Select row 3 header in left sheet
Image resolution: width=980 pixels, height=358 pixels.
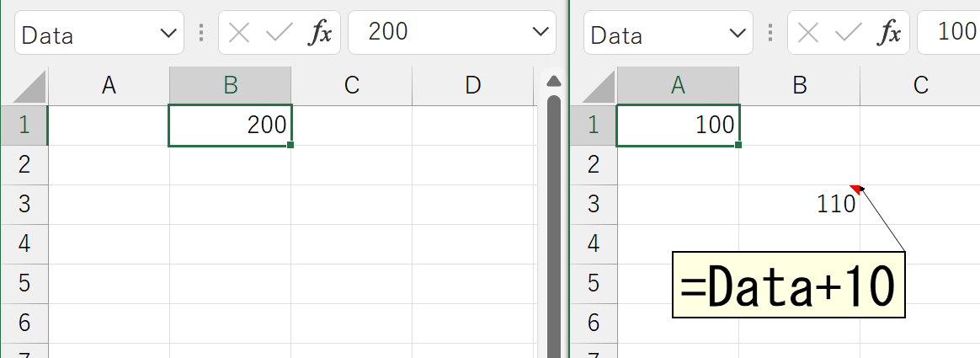(x=24, y=204)
